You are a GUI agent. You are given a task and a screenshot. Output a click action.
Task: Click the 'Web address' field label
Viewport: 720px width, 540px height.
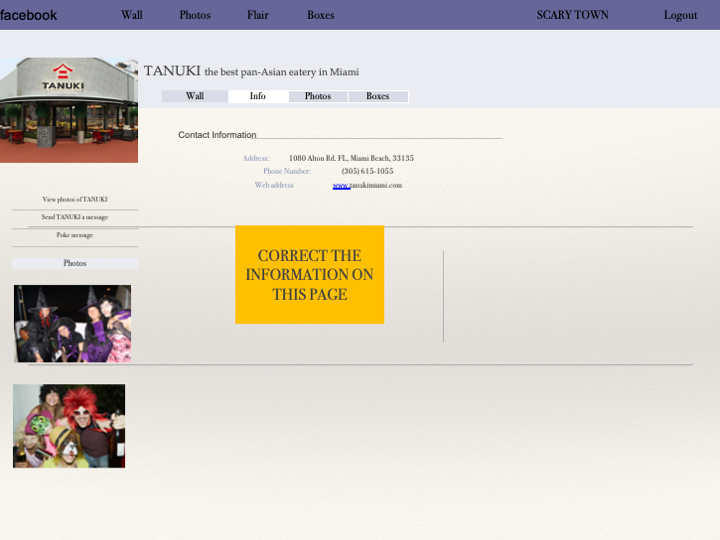274,185
